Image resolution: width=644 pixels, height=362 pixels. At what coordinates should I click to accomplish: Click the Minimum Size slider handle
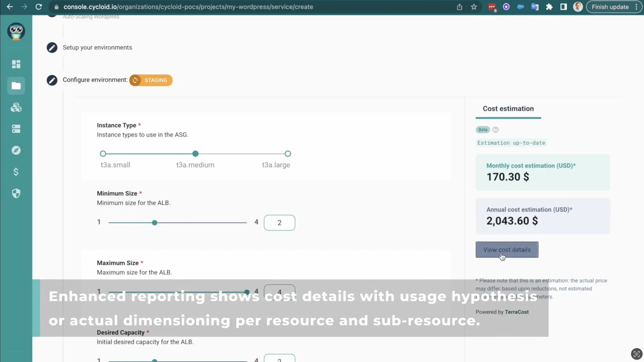coord(155,223)
